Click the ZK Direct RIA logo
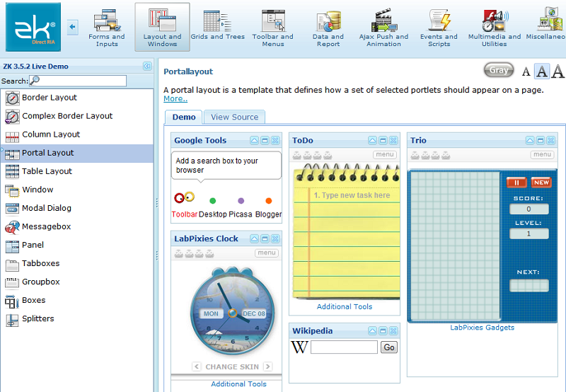This screenshot has height=392, width=566. pos(33,27)
